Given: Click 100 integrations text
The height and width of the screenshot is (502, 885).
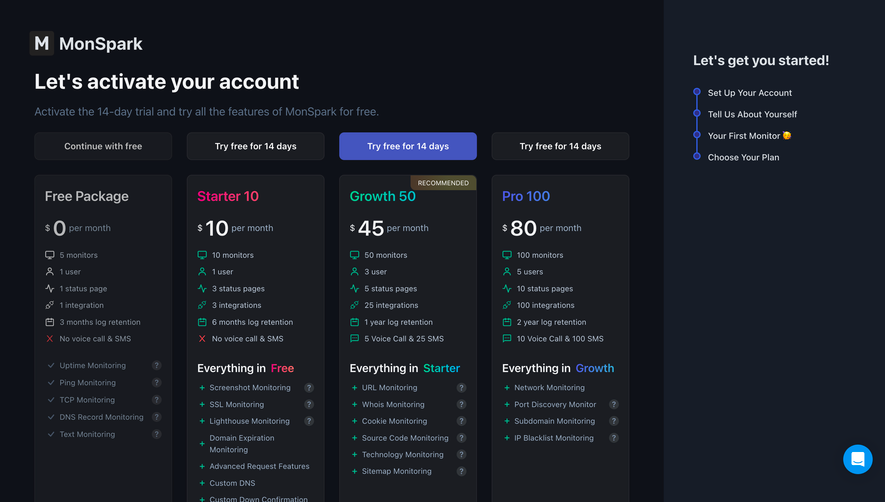Looking at the screenshot, I should [x=545, y=305].
